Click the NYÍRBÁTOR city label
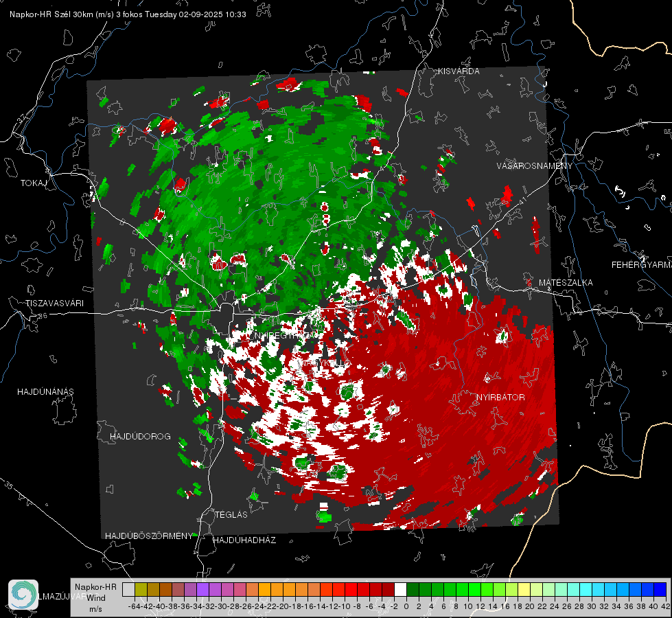The height and width of the screenshot is (618, 672). [x=500, y=397]
